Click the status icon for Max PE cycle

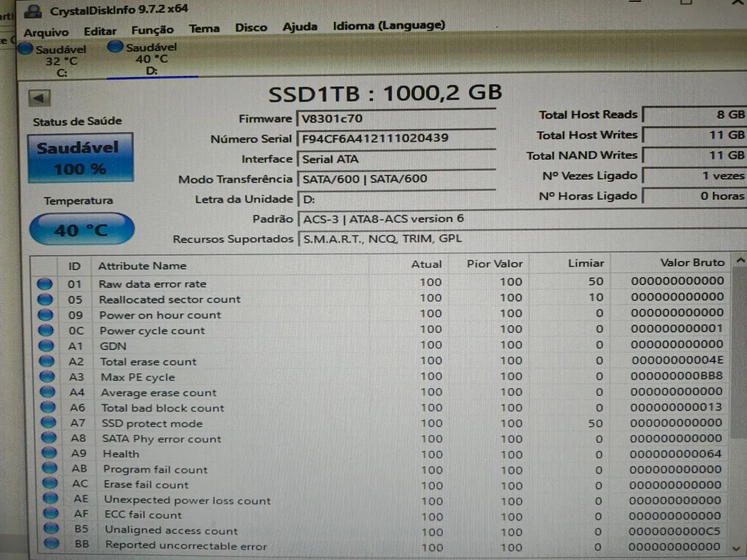click(x=48, y=377)
